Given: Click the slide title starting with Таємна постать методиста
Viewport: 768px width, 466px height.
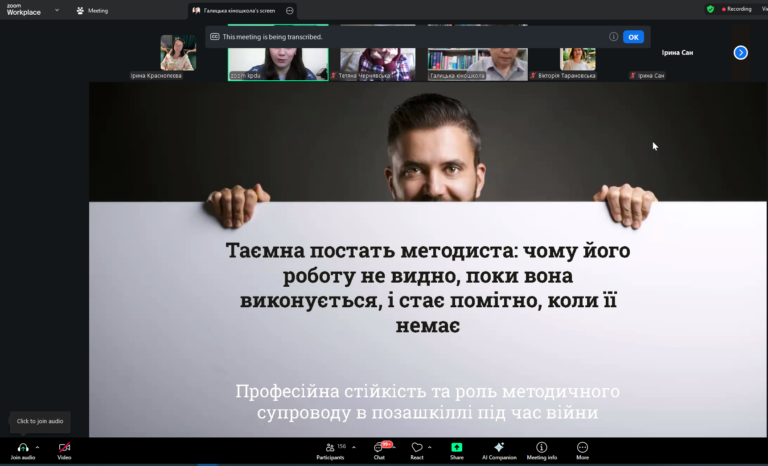Looking at the screenshot, I should pyautogui.click(x=428, y=288).
